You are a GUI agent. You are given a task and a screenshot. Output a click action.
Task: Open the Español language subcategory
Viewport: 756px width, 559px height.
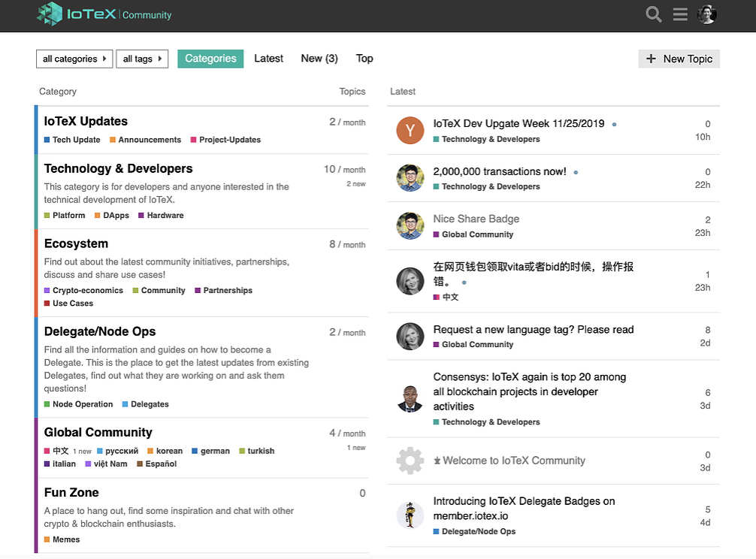(x=157, y=464)
